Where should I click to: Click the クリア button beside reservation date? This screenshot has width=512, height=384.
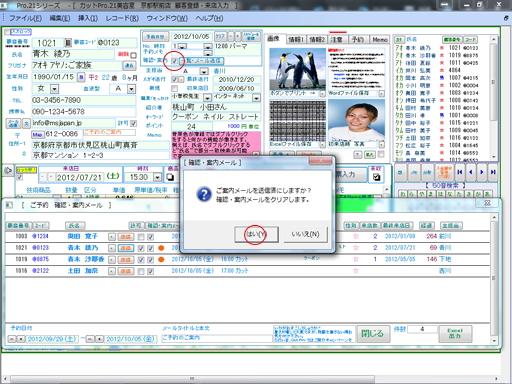point(220,36)
